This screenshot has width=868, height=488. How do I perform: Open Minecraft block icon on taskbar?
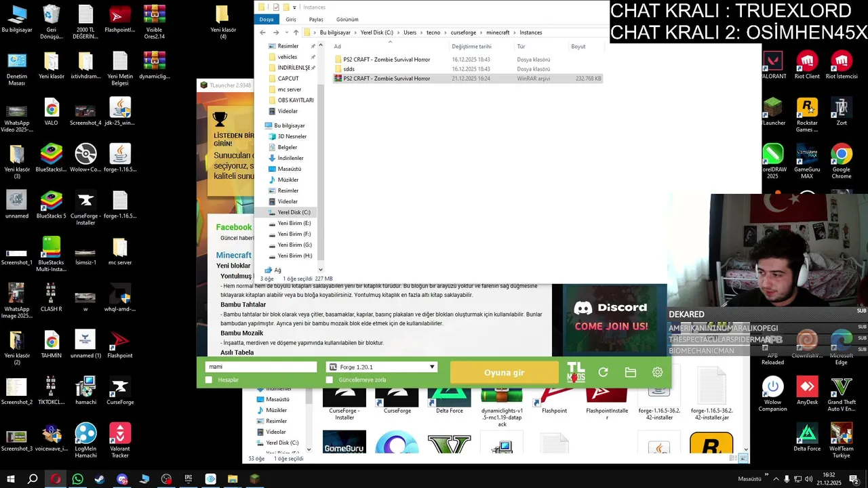[x=255, y=479]
